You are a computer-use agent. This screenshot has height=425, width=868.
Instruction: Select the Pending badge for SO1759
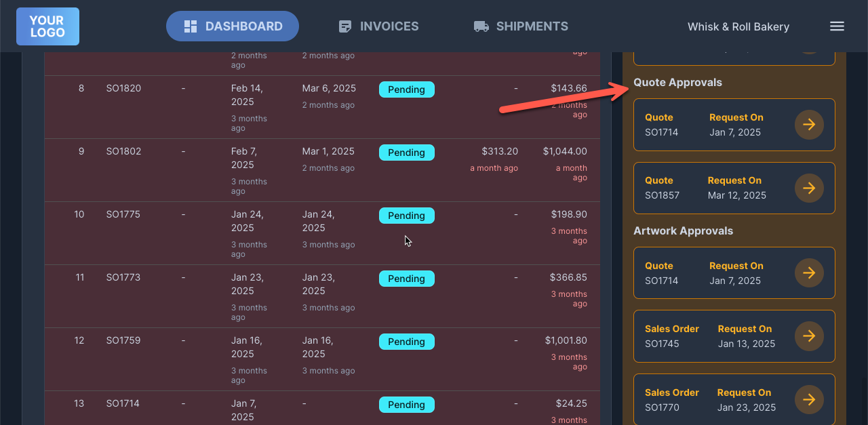(406, 342)
